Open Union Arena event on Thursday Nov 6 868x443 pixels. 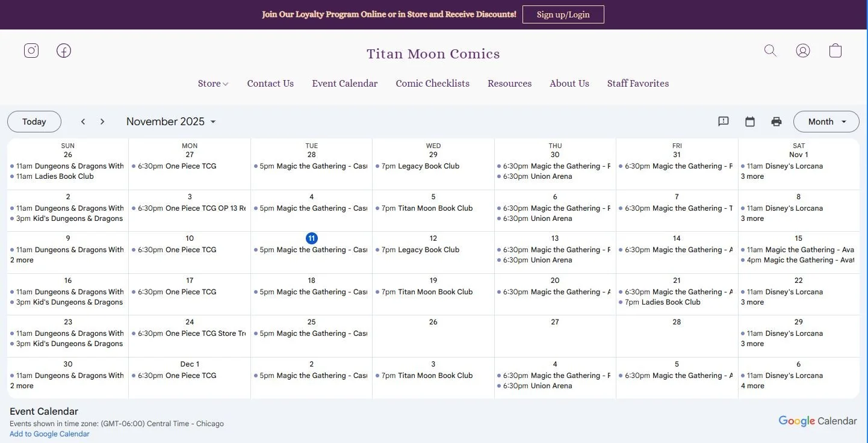pyautogui.click(x=555, y=218)
